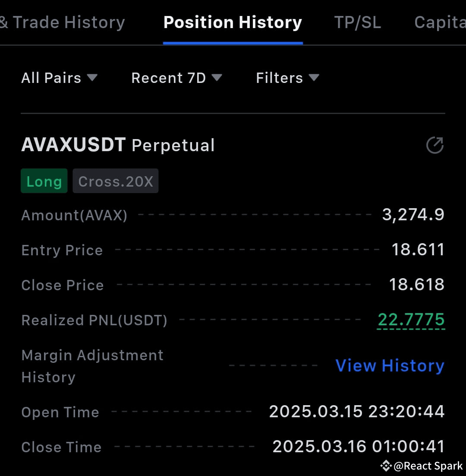
Task: Switch to the Trade History tab
Action: coord(62,22)
